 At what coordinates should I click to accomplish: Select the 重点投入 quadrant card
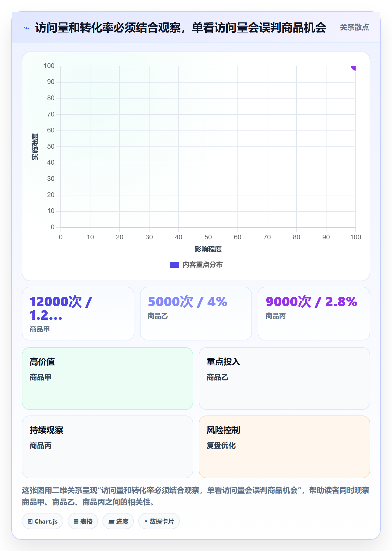click(284, 379)
